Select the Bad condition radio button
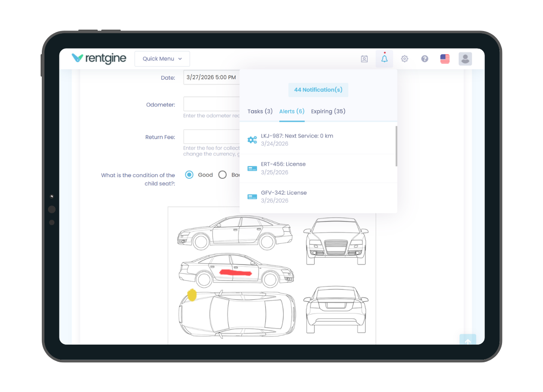This screenshot has width=543, height=392. click(222, 175)
